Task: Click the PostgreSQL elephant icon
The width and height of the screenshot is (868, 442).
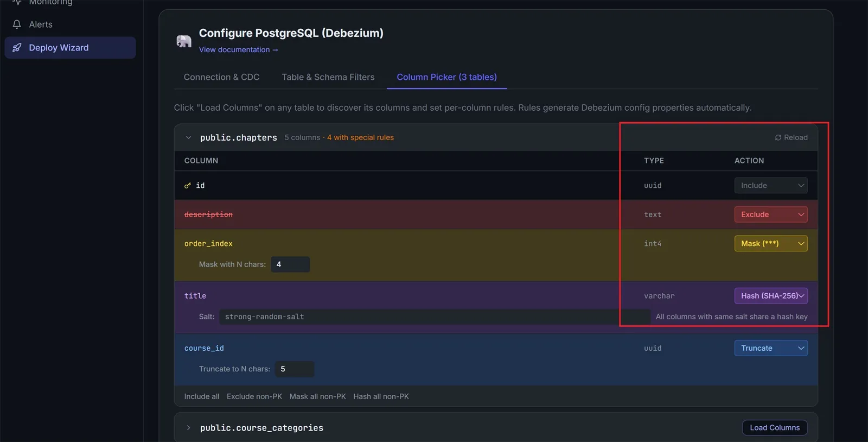Action: pyautogui.click(x=184, y=41)
